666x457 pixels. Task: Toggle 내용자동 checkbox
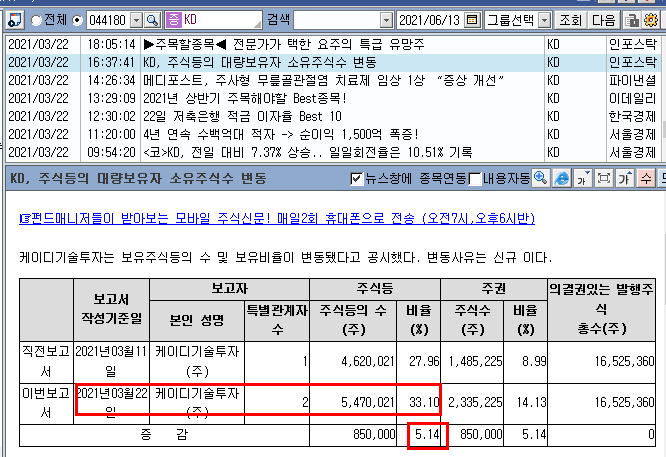(x=475, y=179)
